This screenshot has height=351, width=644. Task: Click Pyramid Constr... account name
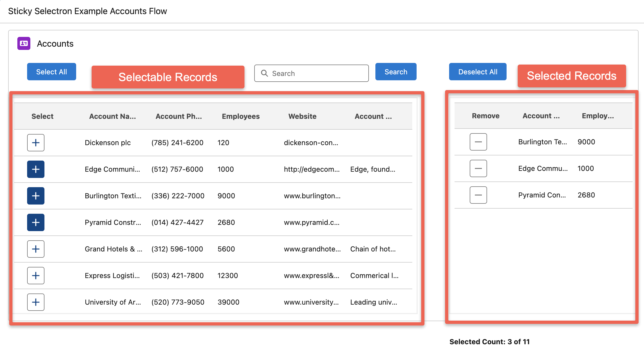(x=113, y=222)
